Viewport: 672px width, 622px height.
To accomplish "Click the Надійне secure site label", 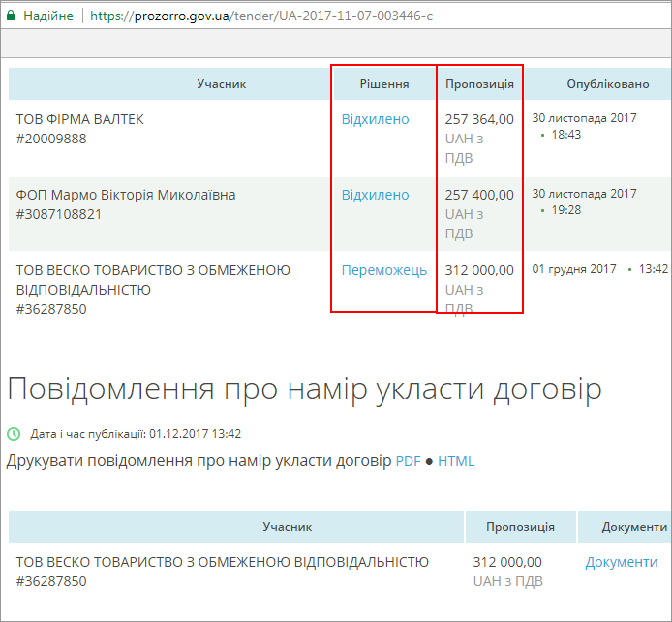I will coord(48,16).
